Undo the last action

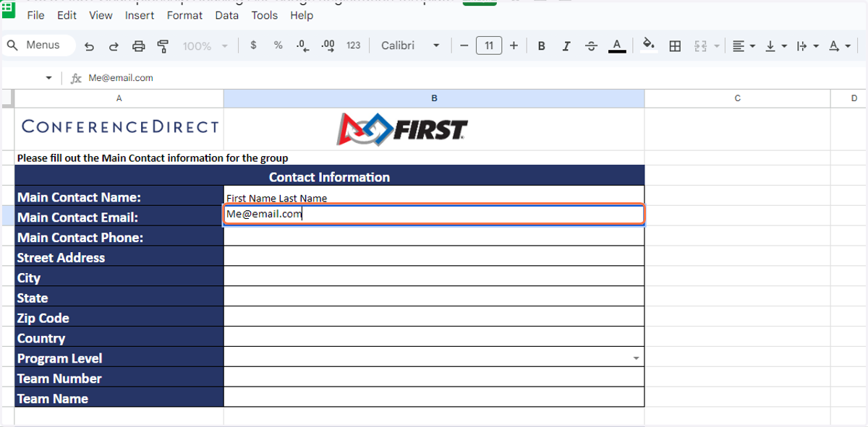coord(90,46)
